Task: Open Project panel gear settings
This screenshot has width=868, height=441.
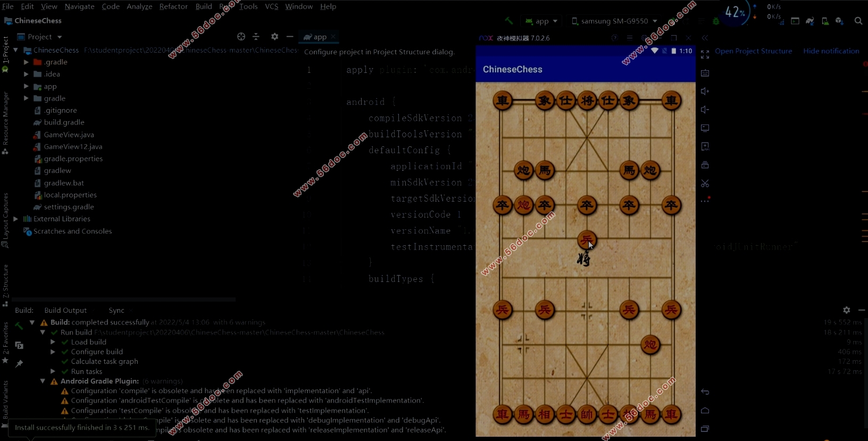Action: tap(274, 37)
